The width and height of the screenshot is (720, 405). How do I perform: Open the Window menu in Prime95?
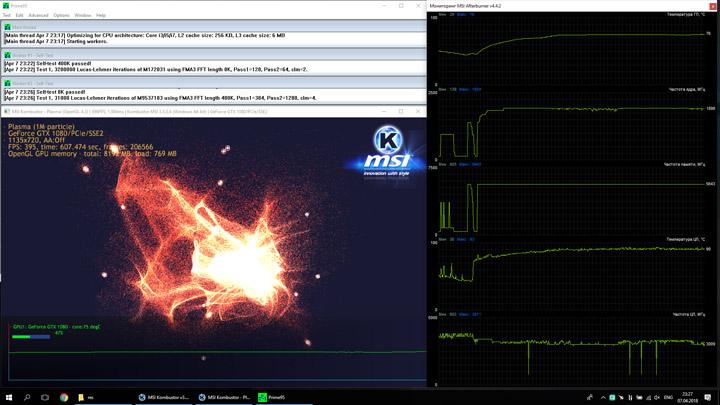pos(83,15)
